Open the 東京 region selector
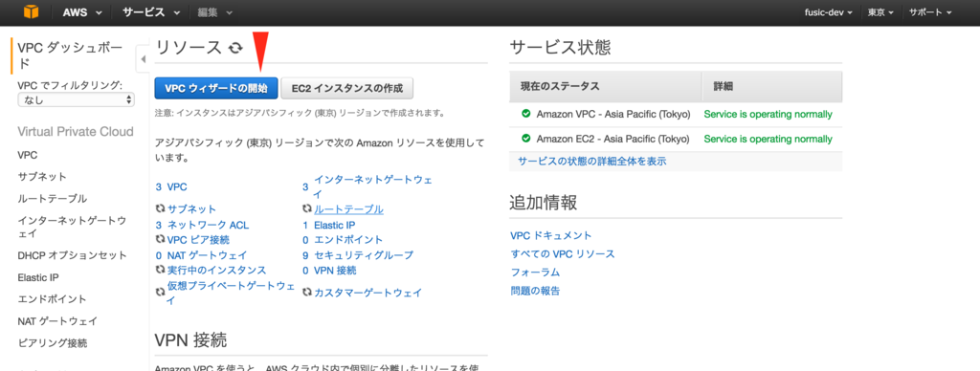This screenshot has height=371, width=980. (880, 12)
